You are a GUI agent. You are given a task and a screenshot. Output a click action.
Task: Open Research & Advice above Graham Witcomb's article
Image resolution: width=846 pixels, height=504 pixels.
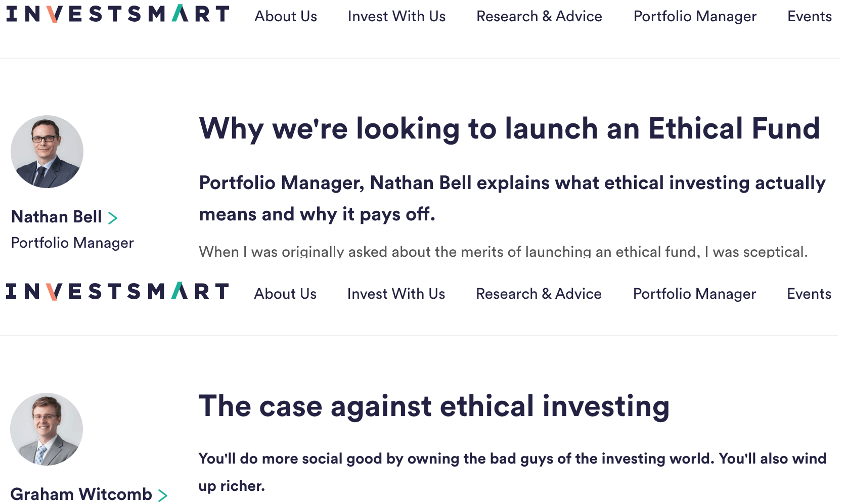pyautogui.click(x=539, y=294)
